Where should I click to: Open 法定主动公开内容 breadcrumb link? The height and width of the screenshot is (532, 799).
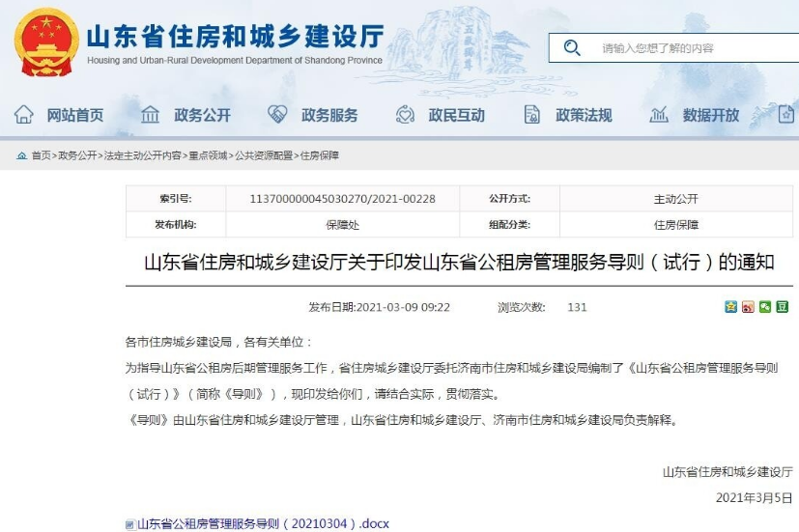(143, 155)
